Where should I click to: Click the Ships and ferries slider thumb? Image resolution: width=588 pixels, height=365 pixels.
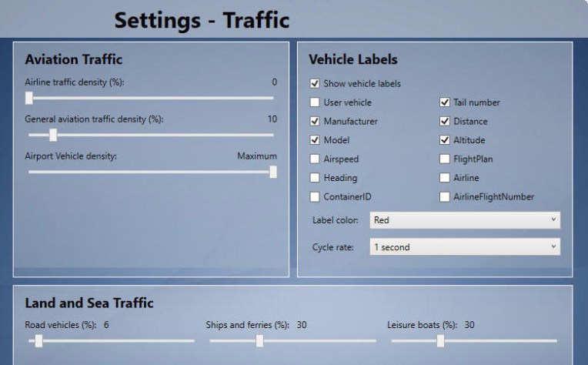[260, 340]
